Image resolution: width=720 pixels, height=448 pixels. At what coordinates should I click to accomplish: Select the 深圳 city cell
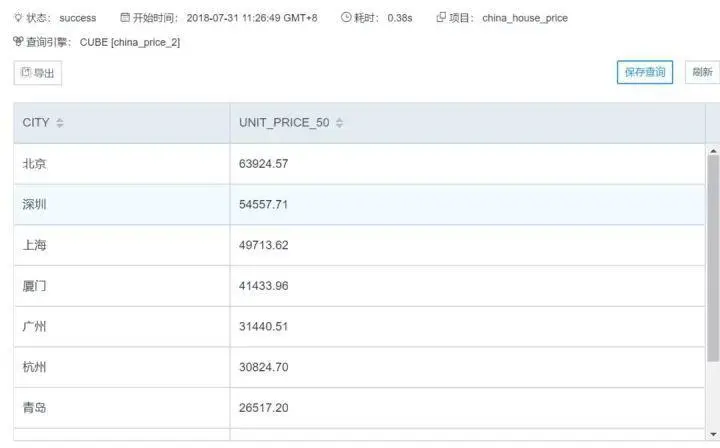pos(122,205)
